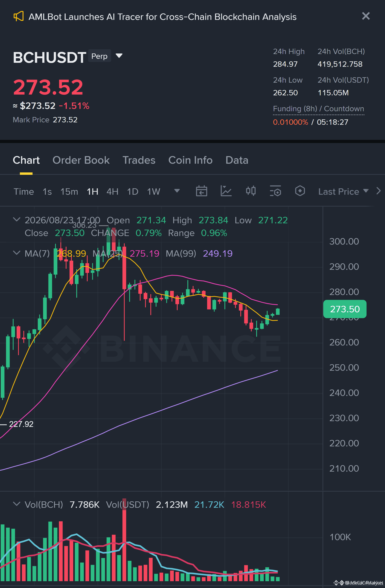Click the 24h Vol(USDT) value 115.05M

(333, 93)
